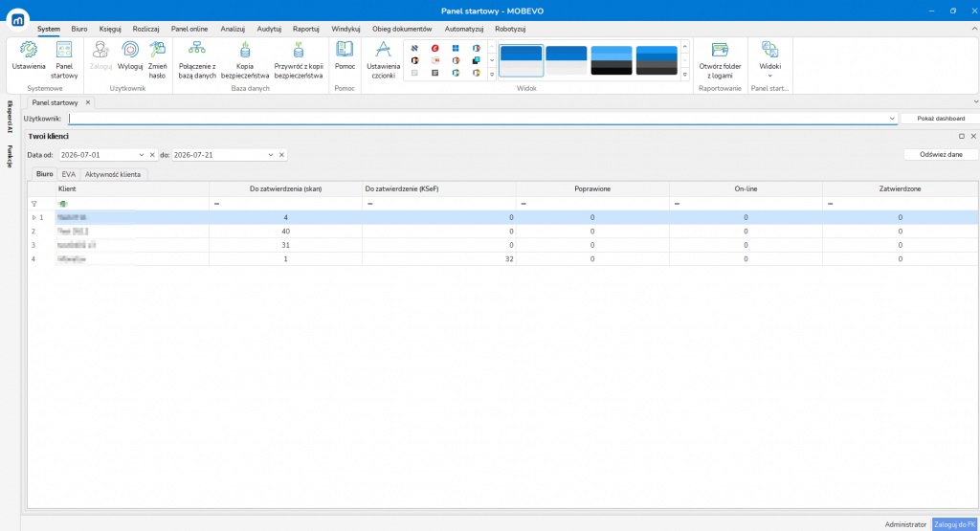Click the Klient filter row cell
This screenshot has height=531, width=980.
coord(132,204)
